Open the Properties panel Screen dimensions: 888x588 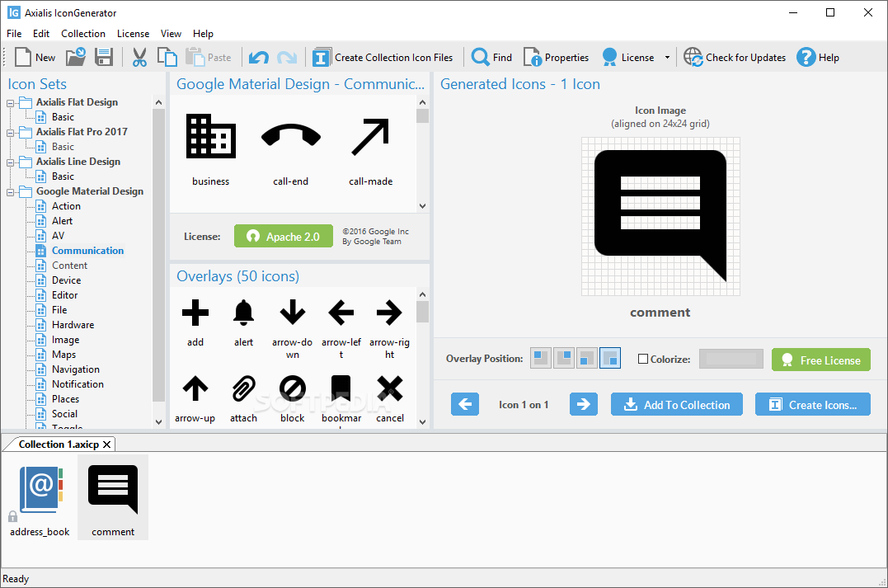pos(556,57)
